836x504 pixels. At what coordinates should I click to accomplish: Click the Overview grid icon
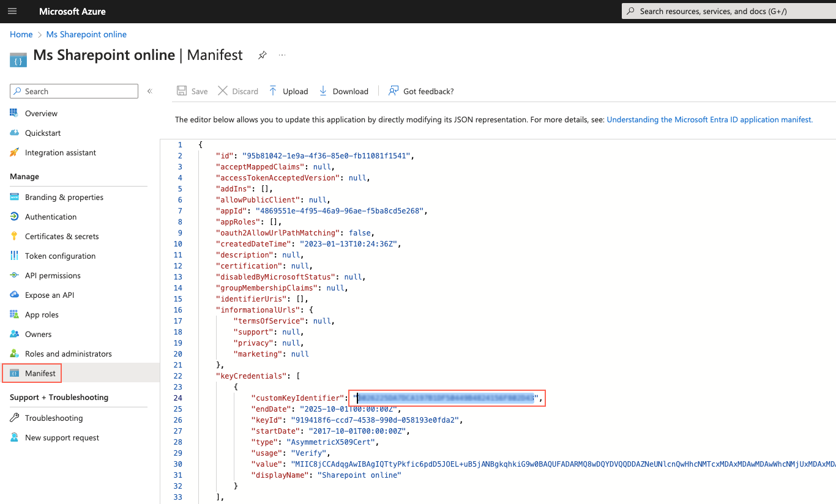(x=14, y=113)
